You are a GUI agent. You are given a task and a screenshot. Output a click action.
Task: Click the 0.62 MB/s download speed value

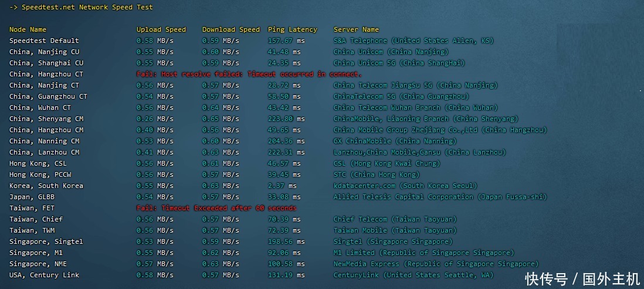[221, 253]
